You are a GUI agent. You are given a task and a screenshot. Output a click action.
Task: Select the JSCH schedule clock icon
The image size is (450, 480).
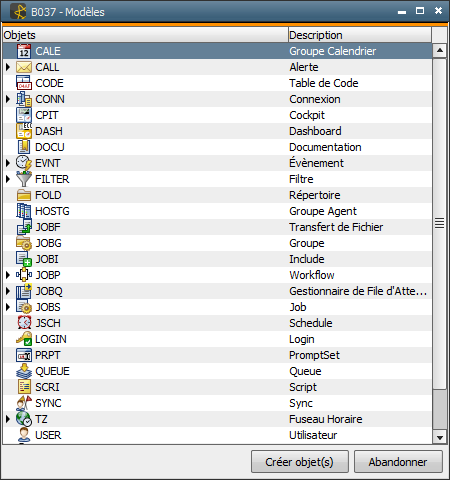pos(24,323)
